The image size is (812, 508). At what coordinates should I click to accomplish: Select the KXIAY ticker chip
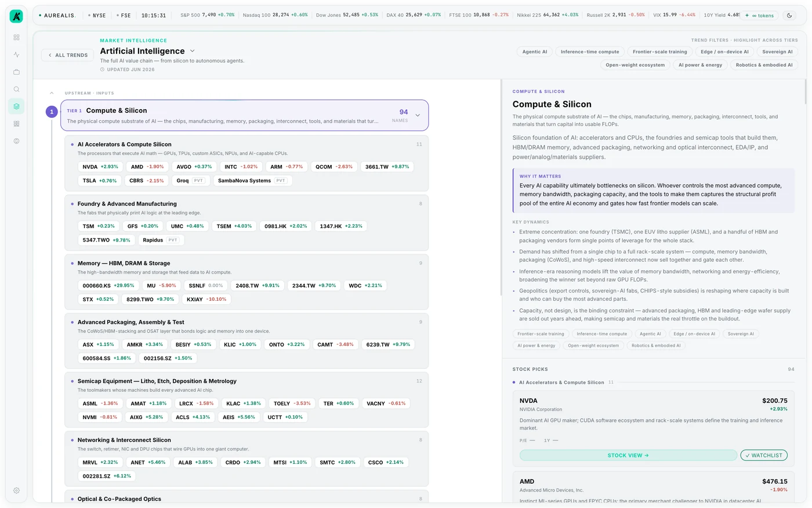206,300
